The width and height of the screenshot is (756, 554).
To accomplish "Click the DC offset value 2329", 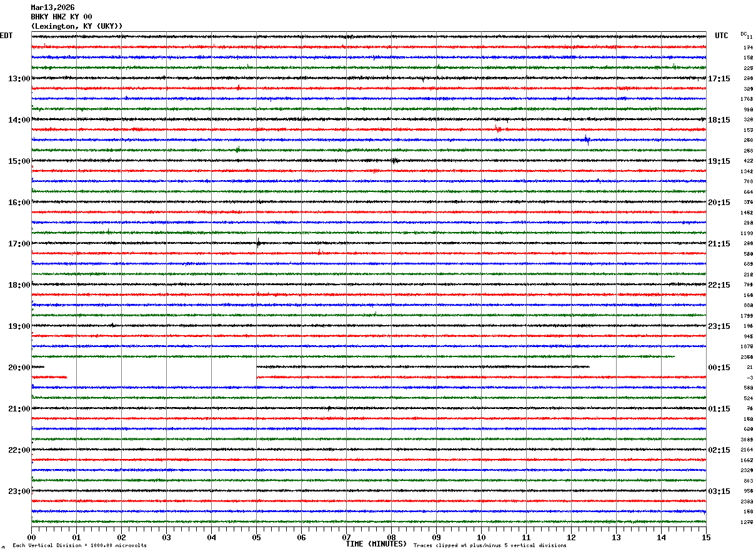I will pos(747,471).
